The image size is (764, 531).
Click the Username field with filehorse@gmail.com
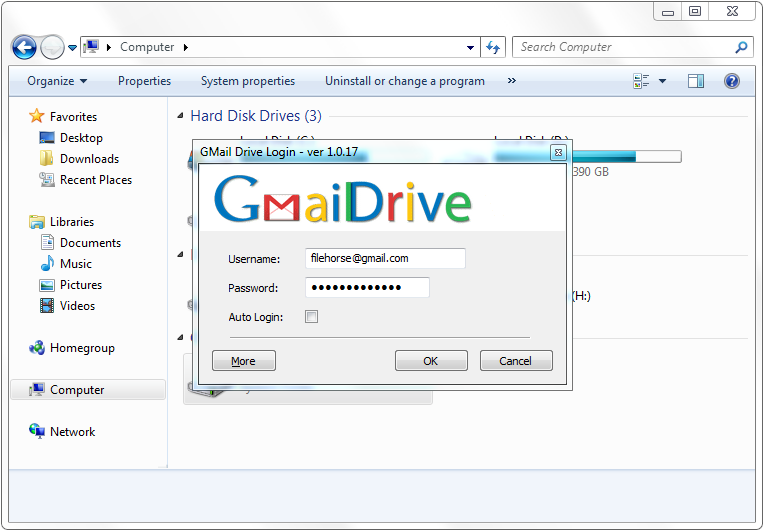point(385,258)
